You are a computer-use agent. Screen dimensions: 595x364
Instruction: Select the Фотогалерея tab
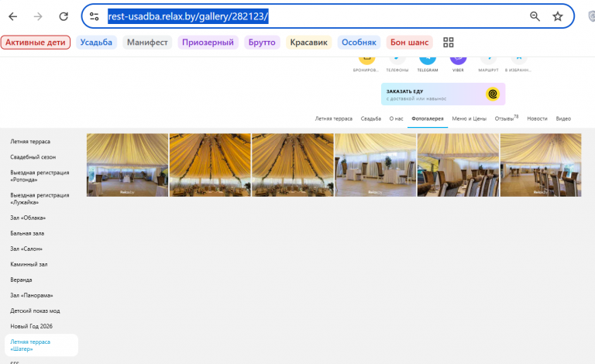click(x=428, y=118)
